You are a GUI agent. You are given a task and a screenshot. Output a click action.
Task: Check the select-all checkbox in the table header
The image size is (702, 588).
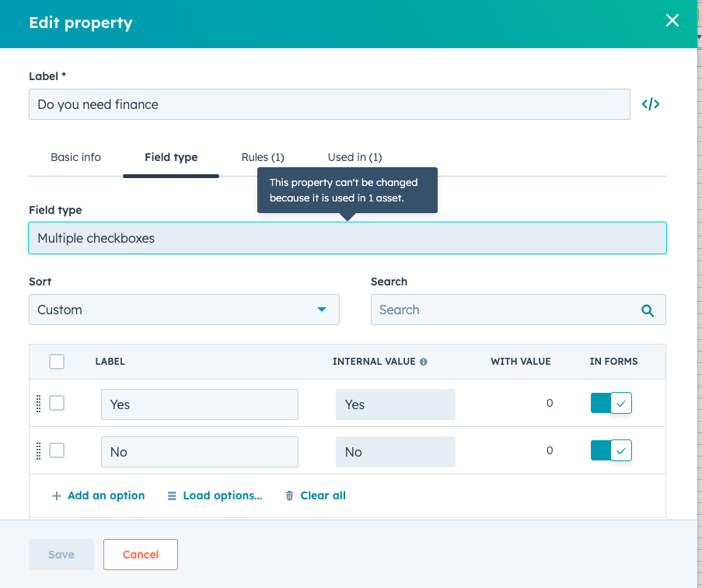click(x=56, y=361)
